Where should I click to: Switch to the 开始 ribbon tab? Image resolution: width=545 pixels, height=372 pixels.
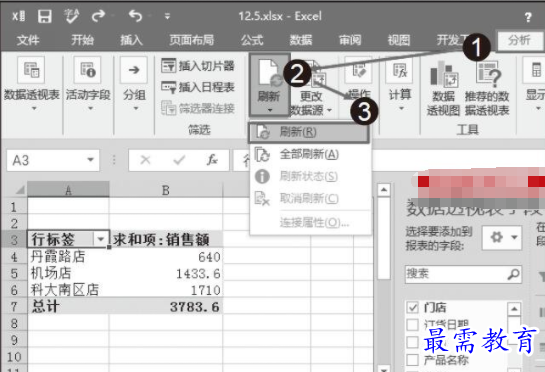82,40
